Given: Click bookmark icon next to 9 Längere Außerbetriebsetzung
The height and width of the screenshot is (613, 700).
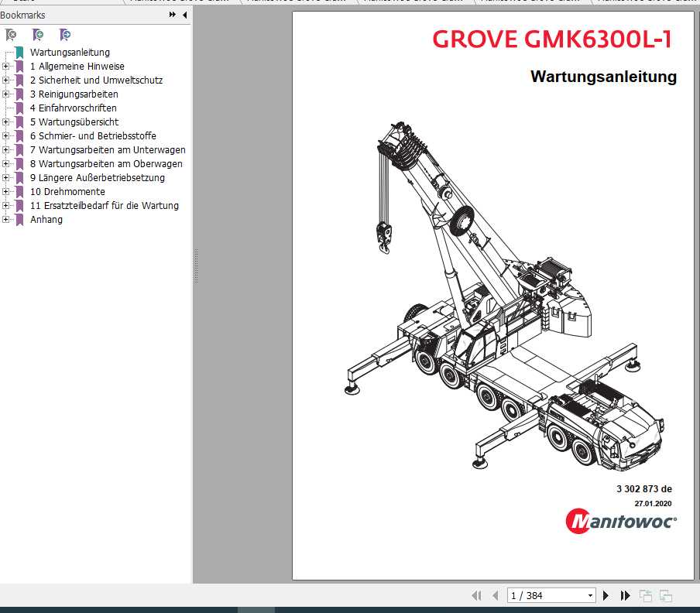Looking at the screenshot, I should pos(19,177).
